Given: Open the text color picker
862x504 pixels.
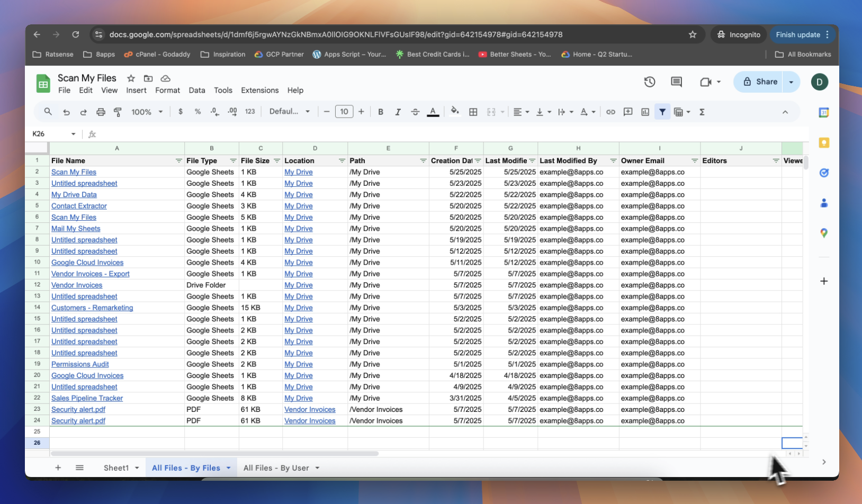Looking at the screenshot, I should coord(433,112).
